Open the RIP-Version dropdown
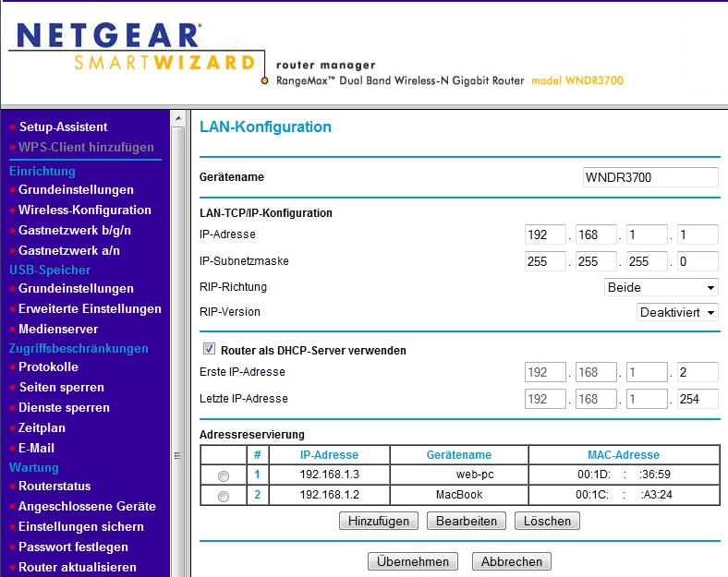Image resolution: width=728 pixels, height=577 pixels. [677, 312]
